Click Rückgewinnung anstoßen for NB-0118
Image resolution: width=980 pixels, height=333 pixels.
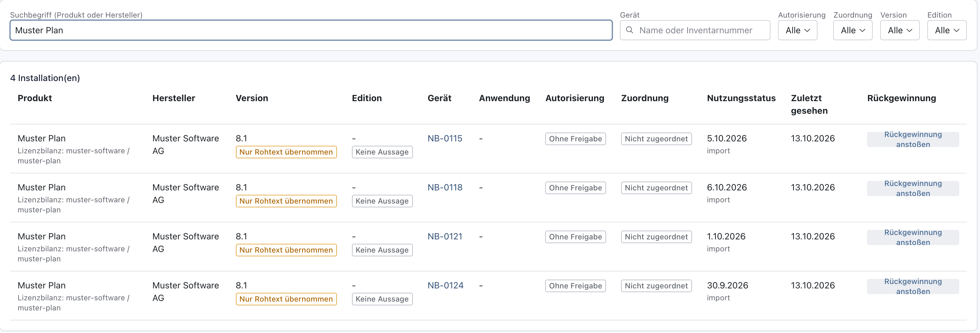(913, 188)
